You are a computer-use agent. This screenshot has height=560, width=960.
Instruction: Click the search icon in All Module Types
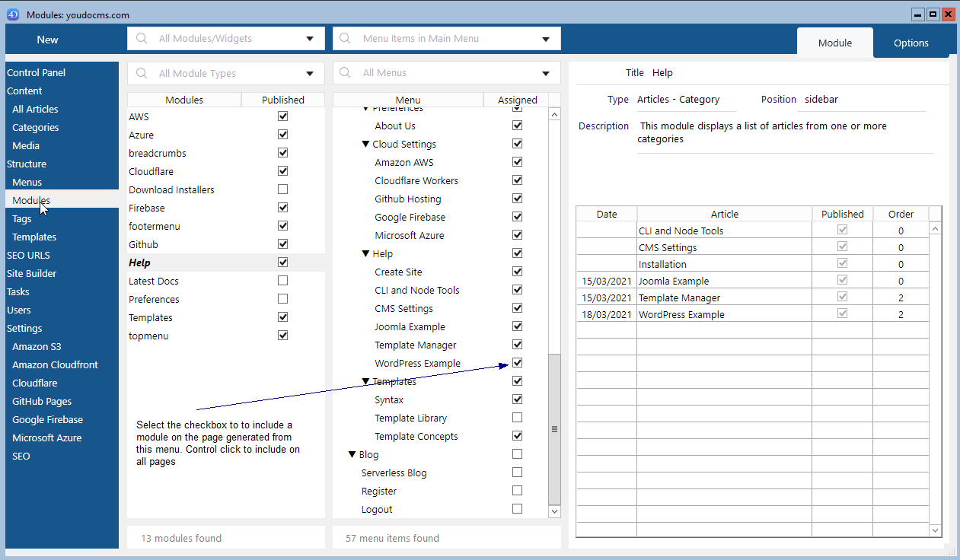[x=142, y=74]
